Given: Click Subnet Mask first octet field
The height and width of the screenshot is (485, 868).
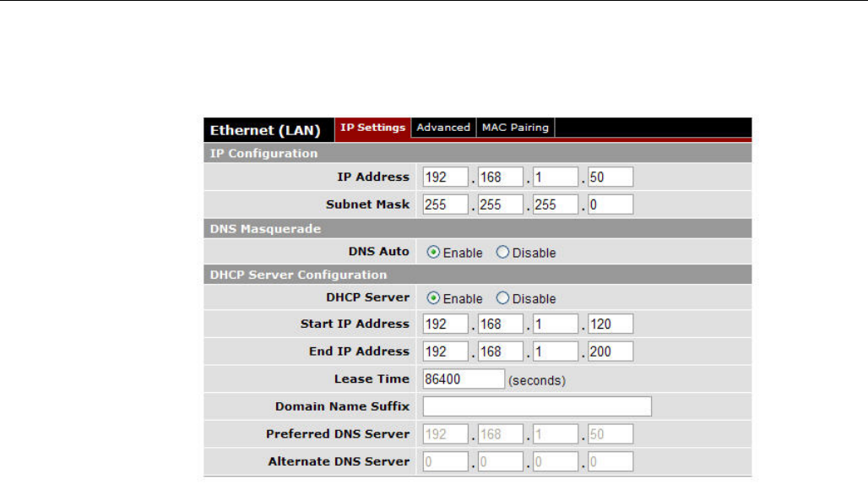Looking at the screenshot, I should tap(445, 204).
